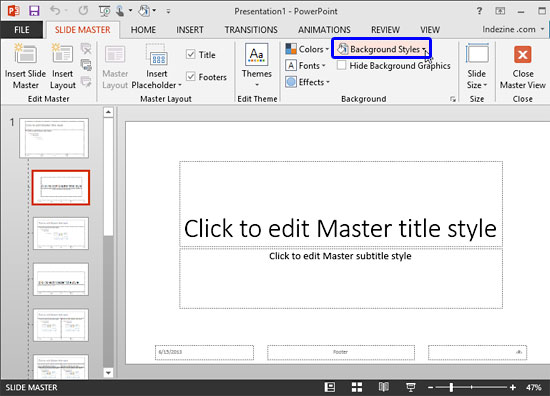Viewport: 550px width, 396px height.
Task: Click the Fonts letter A icon
Action: coord(291,65)
